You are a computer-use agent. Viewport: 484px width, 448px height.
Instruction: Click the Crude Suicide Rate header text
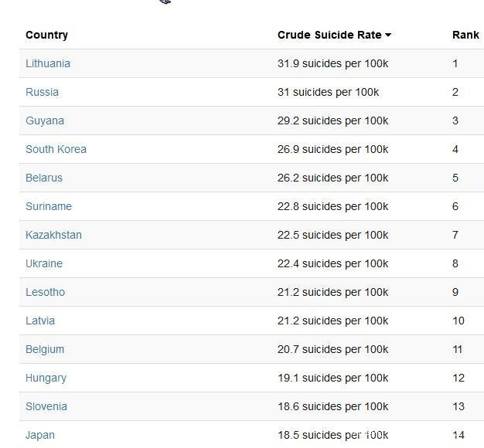click(329, 35)
